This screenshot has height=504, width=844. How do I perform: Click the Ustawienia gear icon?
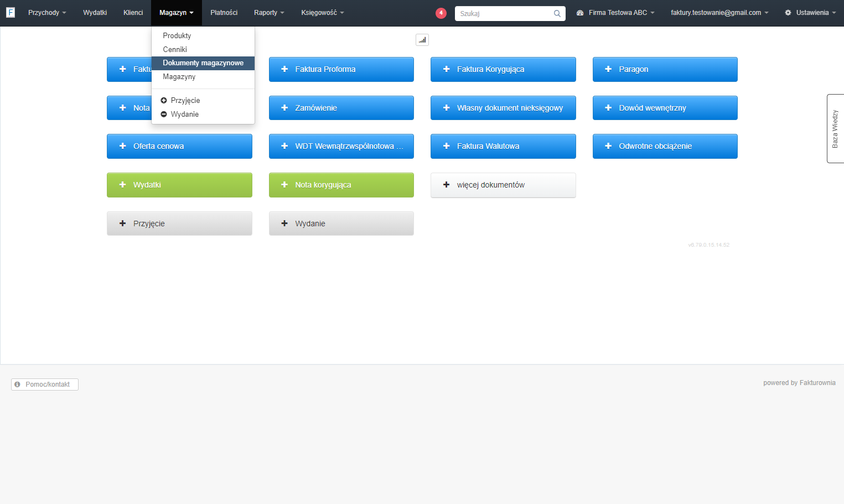[788, 13]
